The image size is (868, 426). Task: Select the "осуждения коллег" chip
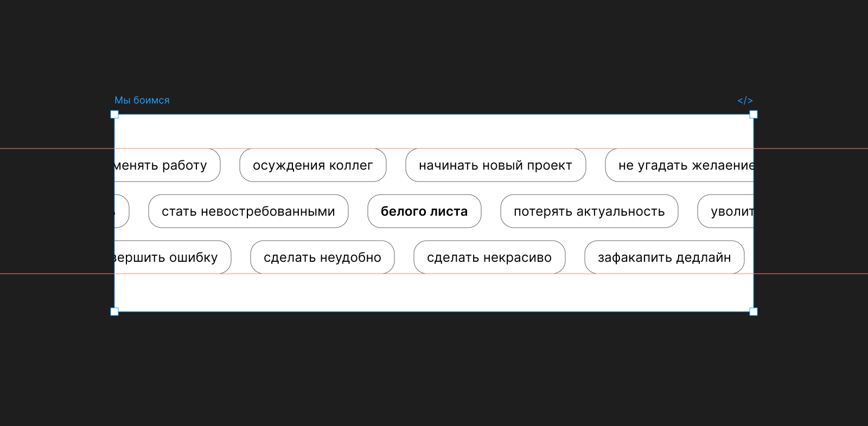coord(313,165)
